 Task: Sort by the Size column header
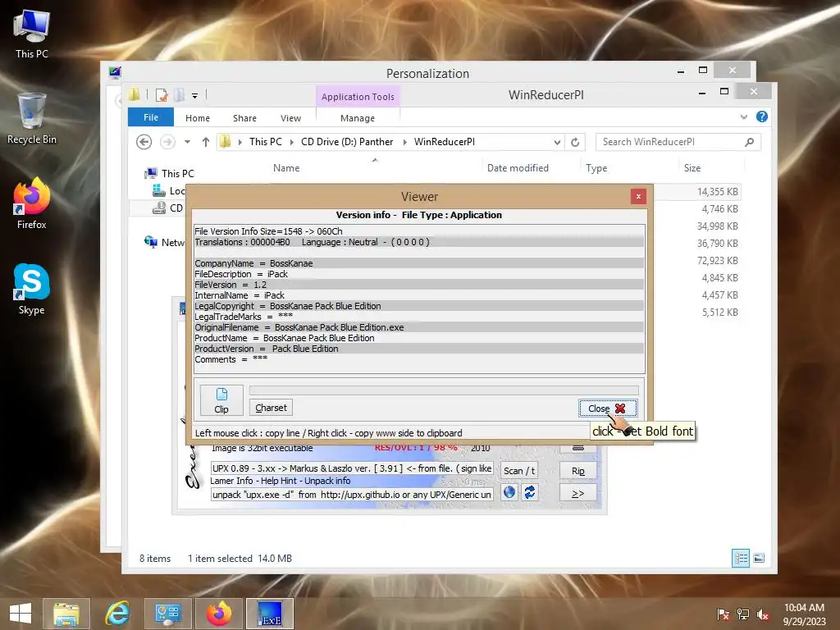pos(692,168)
